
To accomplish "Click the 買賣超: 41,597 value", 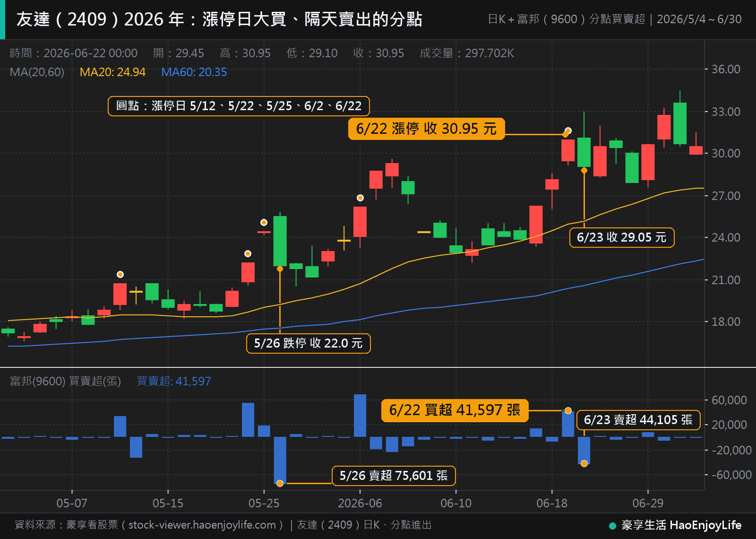I will [x=173, y=381].
